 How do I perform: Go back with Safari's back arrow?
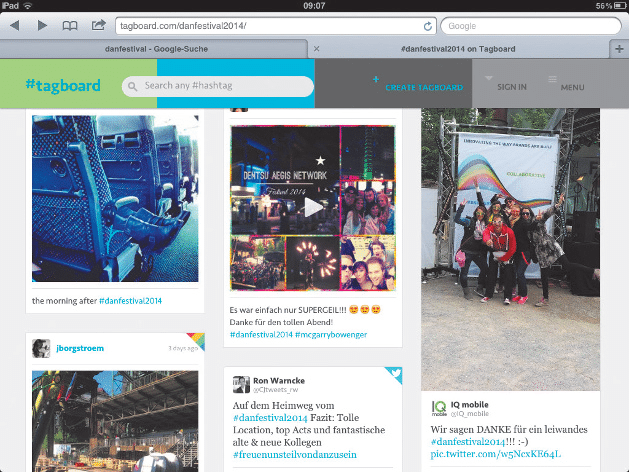point(14,25)
